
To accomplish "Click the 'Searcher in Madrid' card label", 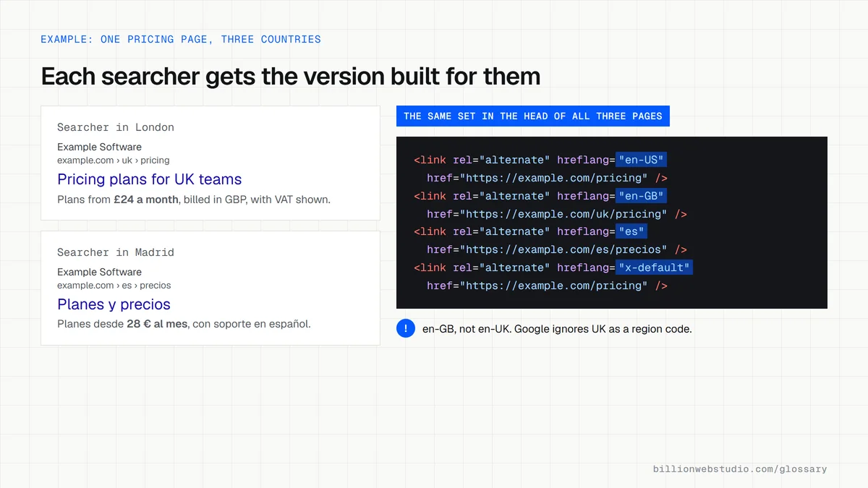I will (116, 252).
